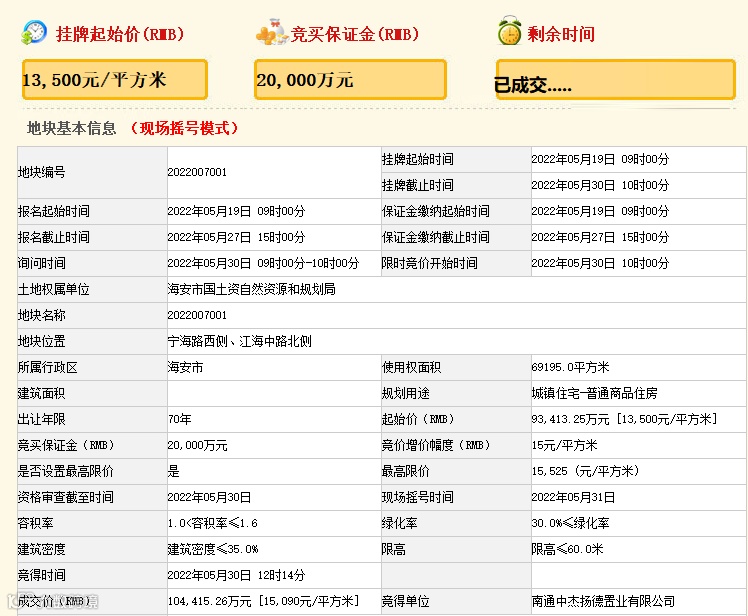Click the red 现场摇号模式 label
This screenshot has height=616, width=748.
click(x=184, y=128)
